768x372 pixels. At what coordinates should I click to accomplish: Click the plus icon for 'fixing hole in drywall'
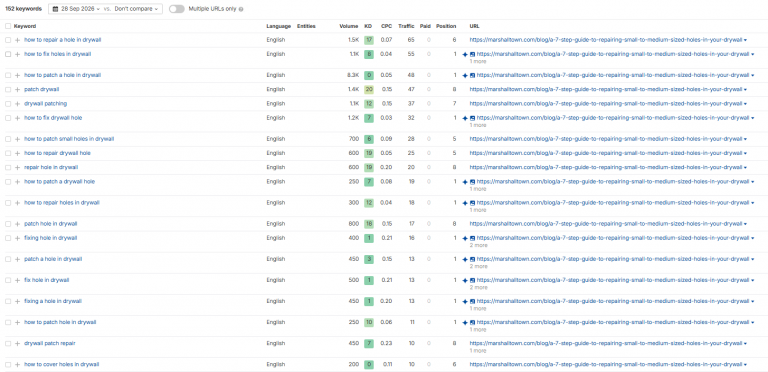click(x=18, y=238)
